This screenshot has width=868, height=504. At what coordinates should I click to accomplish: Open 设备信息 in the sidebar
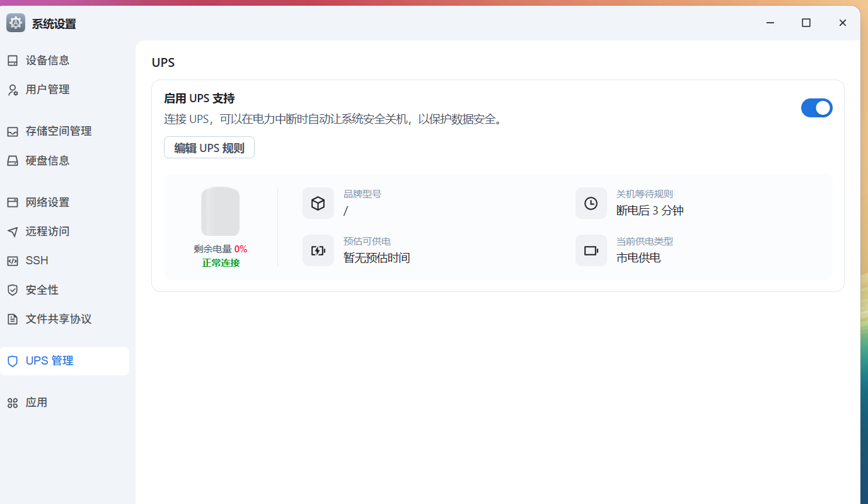(x=64, y=61)
